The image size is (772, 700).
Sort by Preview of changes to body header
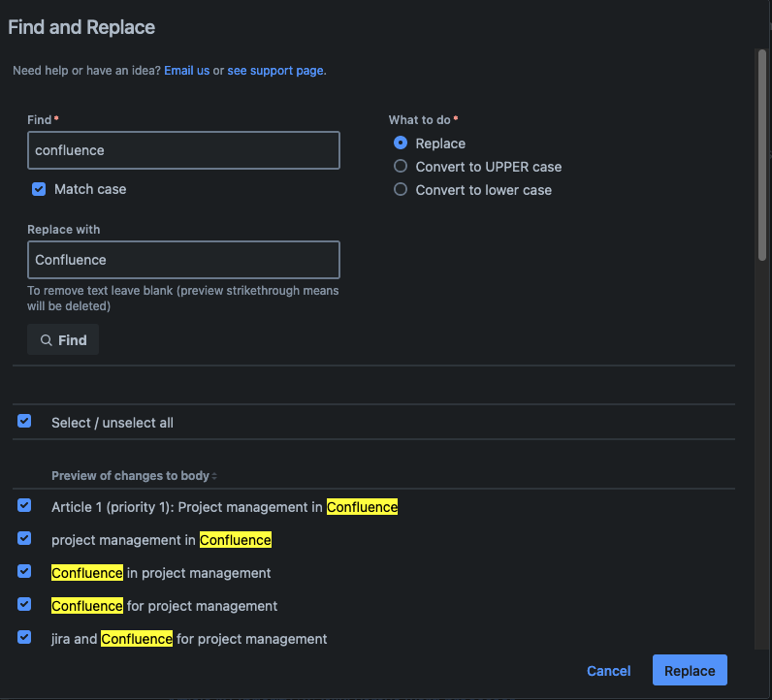(130, 476)
